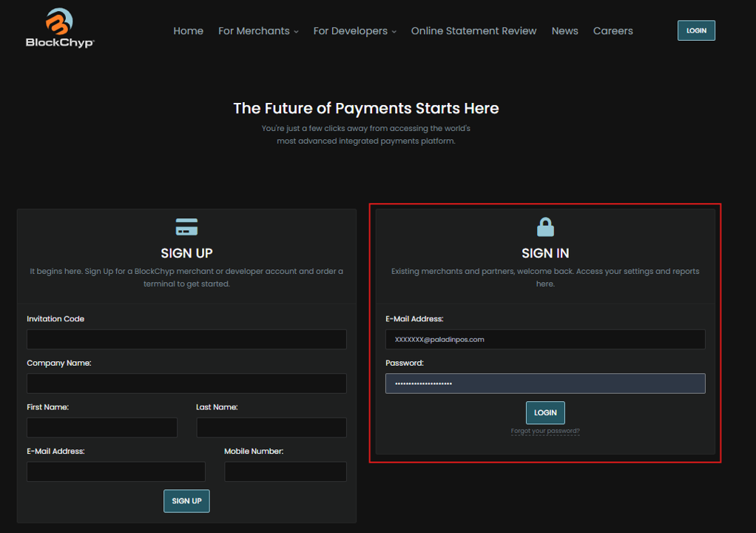This screenshot has width=756, height=533.
Task: Click the 'Last Name:' label
Action: pyautogui.click(x=217, y=407)
